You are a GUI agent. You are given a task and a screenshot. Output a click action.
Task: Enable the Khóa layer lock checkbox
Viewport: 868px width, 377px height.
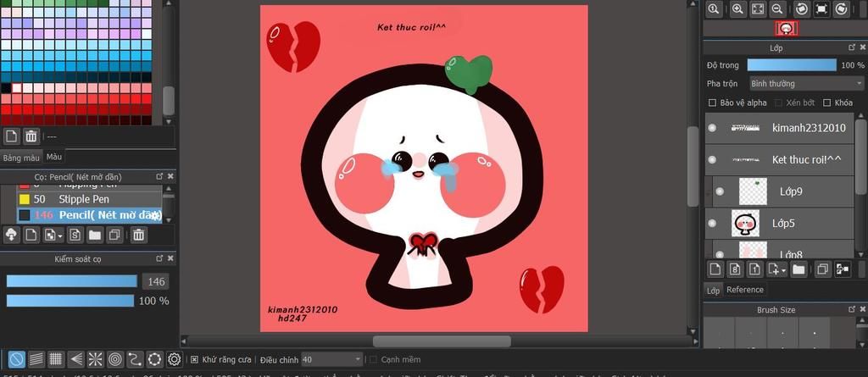tap(827, 103)
